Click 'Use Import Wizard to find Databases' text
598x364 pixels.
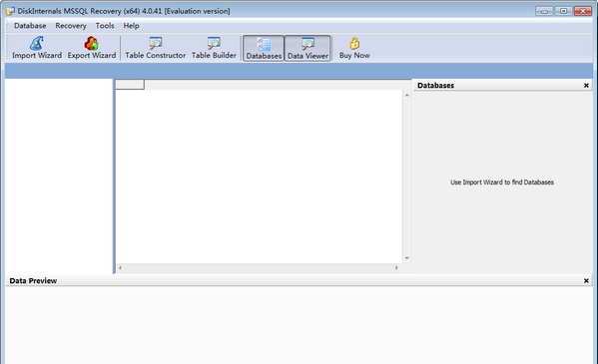tap(502, 182)
